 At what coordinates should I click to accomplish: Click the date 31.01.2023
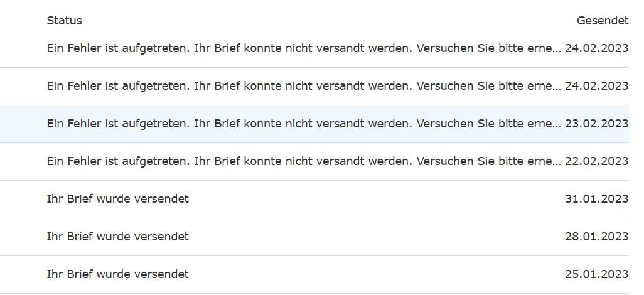pyautogui.click(x=596, y=199)
